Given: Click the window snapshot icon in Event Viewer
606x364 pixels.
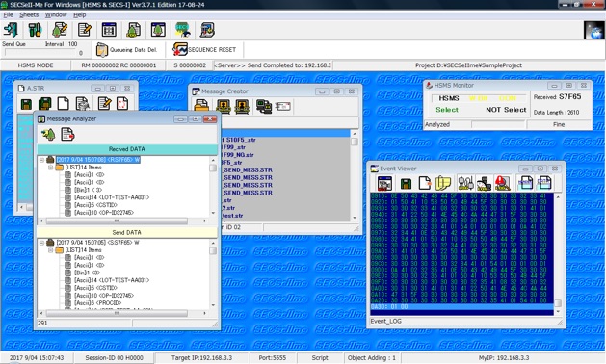Looking at the screenshot, I should click(x=384, y=183).
